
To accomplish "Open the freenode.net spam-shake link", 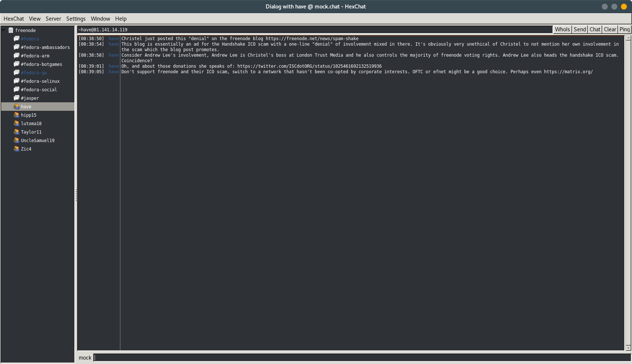I will pos(312,39).
